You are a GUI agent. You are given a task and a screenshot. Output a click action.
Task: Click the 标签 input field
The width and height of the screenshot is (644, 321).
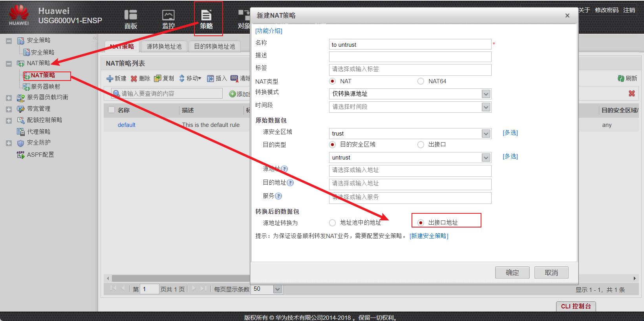pos(410,70)
